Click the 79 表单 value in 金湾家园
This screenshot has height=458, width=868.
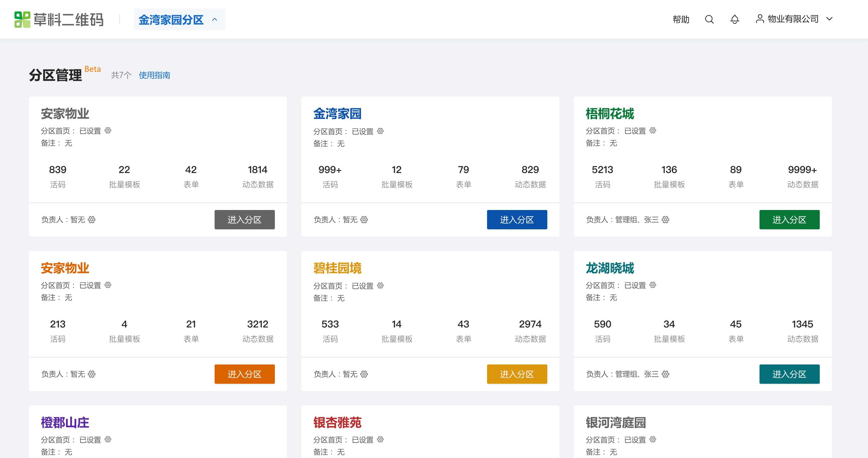coord(463,170)
